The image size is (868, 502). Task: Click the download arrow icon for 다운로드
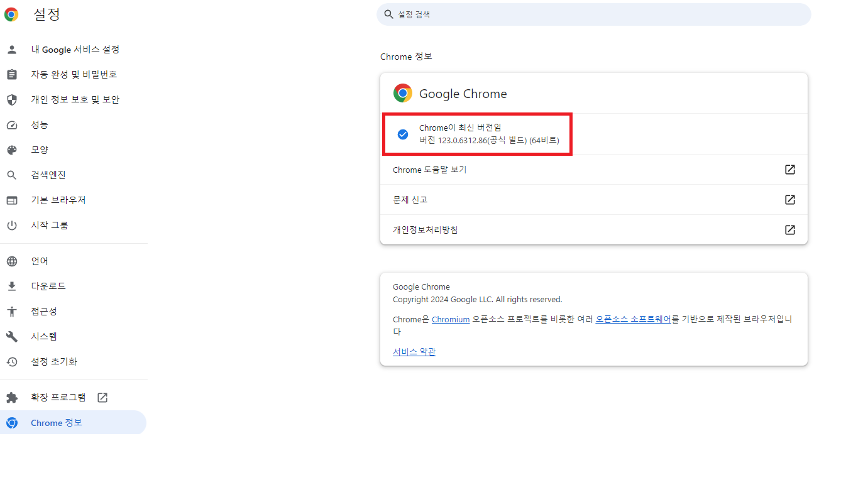coord(12,286)
